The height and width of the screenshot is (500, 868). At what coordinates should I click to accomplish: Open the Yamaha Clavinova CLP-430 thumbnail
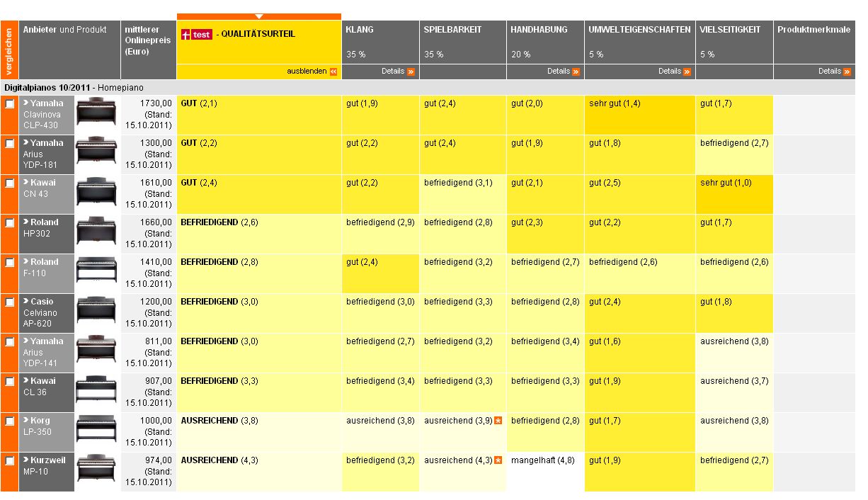tap(96, 113)
